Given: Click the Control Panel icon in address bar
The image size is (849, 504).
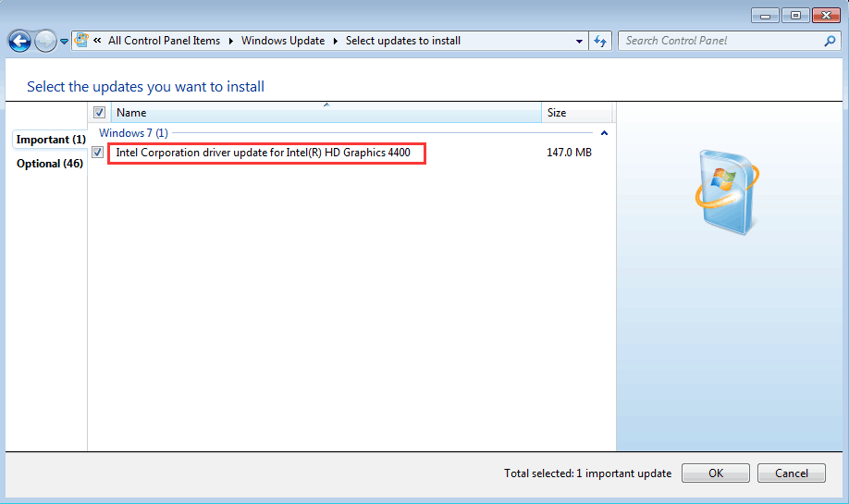Looking at the screenshot, I should coord(81,40).
